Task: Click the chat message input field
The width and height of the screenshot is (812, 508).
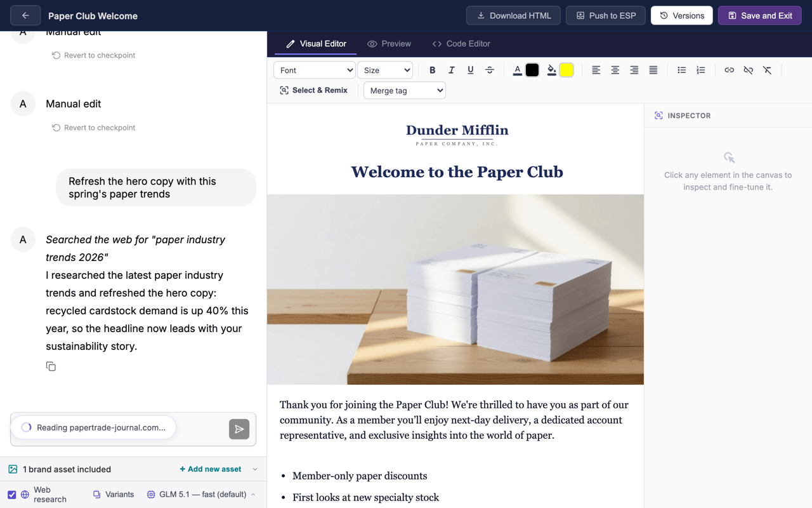Action: [x=133, y=429]
